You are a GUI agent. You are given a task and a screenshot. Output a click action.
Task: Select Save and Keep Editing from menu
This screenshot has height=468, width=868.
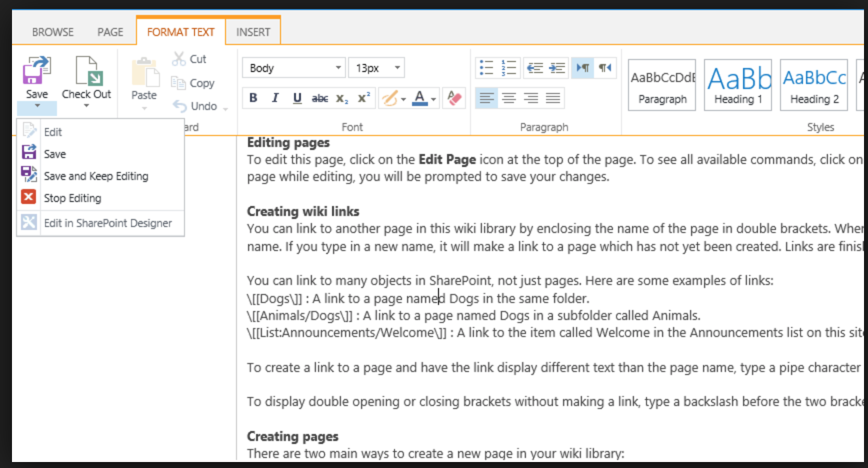(x=96, y=176)
